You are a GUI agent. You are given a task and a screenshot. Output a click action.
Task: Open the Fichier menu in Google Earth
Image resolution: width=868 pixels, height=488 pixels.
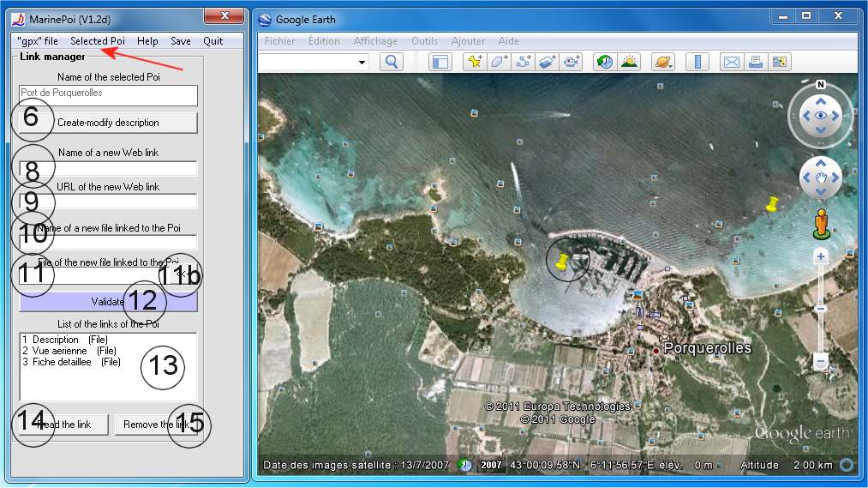pyautogui.click(x=279, y=41)
